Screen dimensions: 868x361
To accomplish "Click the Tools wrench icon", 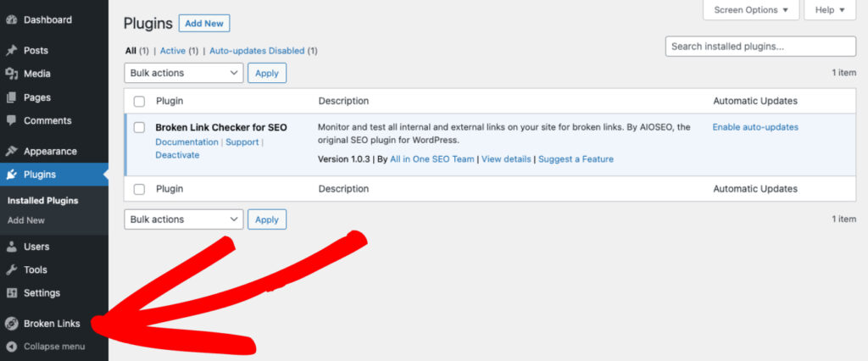I will pyautogui.click(x=12, y=269).
